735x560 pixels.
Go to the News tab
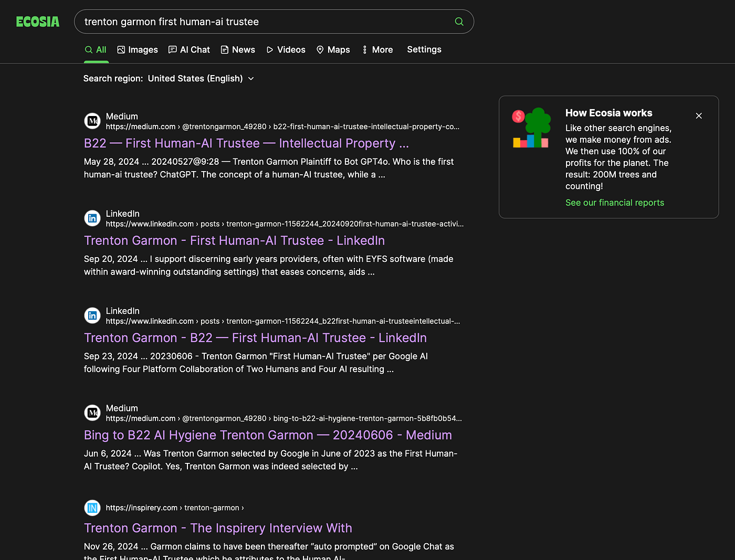pyautogui.click(x=238, y=50)
